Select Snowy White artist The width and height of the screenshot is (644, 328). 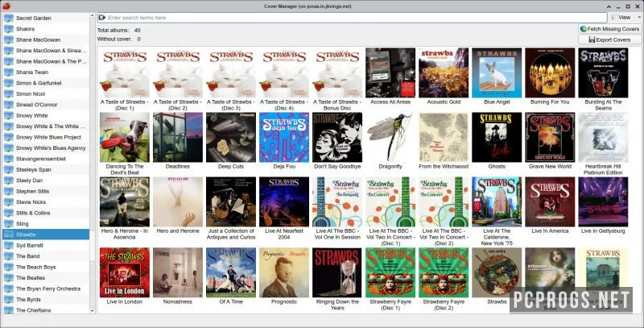tap(46, 115)
